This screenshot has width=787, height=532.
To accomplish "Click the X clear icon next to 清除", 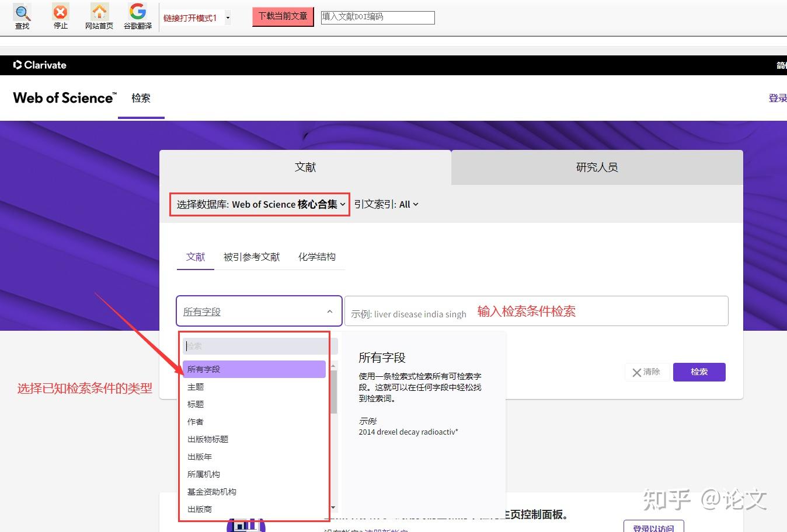I will coord(636,372).
